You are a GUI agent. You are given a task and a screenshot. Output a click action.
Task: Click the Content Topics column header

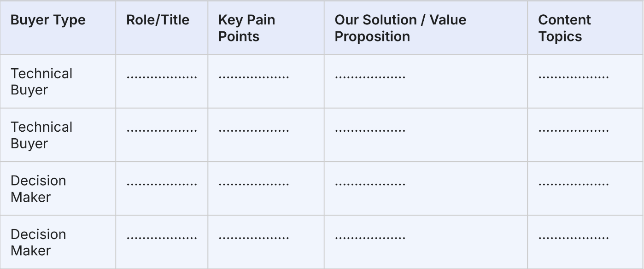tap(564, 28)
